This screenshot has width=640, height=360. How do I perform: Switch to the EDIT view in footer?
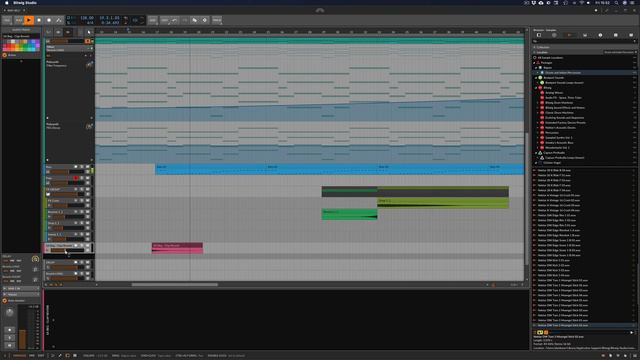click(x=41, y=356)
